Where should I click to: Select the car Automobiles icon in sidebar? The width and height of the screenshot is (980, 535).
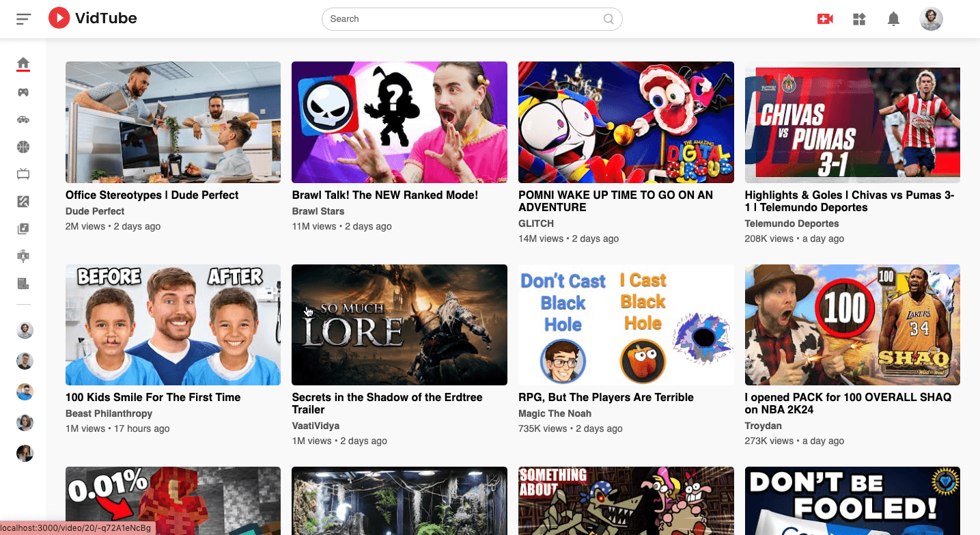click(x=23, y=120)
